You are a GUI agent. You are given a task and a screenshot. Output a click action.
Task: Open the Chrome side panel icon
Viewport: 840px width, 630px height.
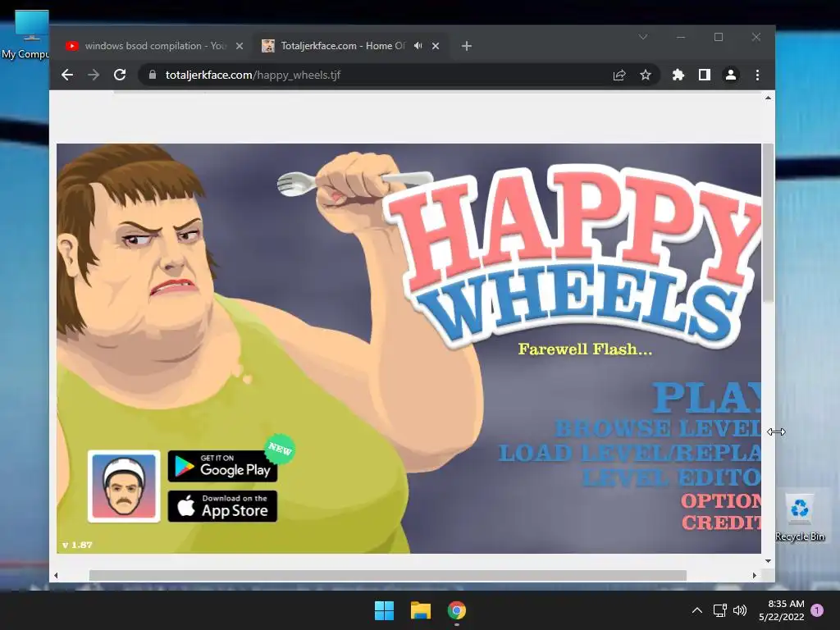click(x=705, y=75)
